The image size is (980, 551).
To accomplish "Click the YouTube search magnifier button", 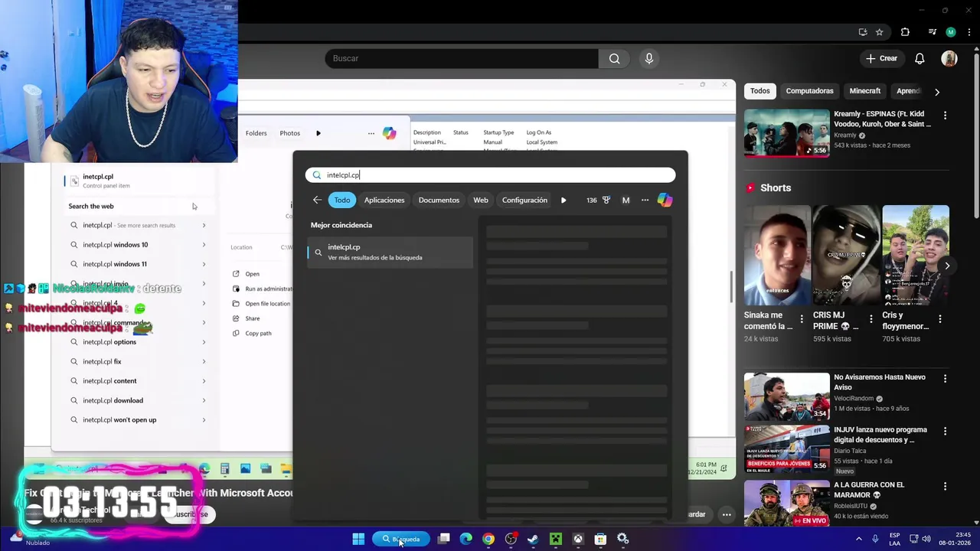I will coord(614,58).
